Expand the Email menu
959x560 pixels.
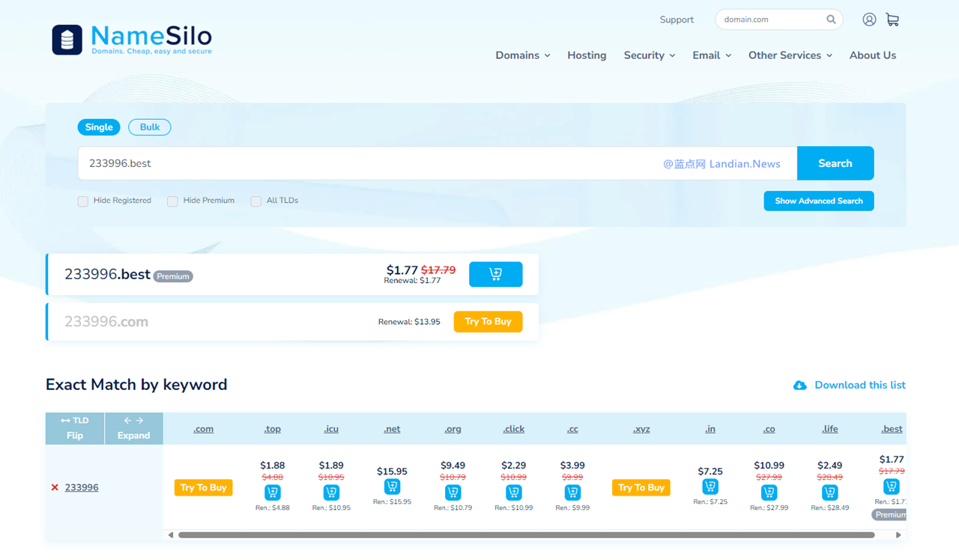[712, 55]
